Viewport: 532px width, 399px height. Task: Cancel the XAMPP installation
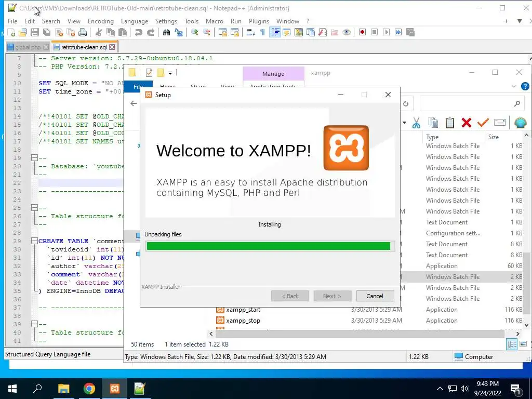click(375, 296)
